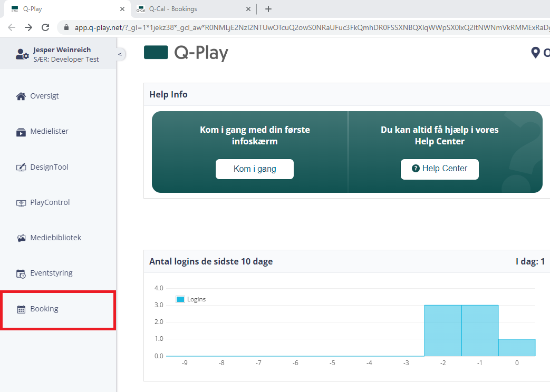The height and width of the screenshot is (392, 550).
Task: Click the Booking calendar icon
Action: tap(21, 309)
